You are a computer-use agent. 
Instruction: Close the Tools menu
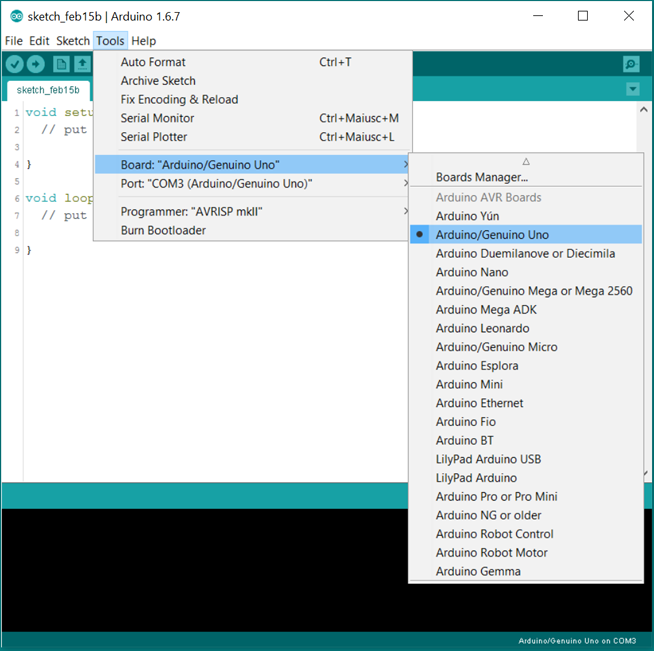[110, 41]
